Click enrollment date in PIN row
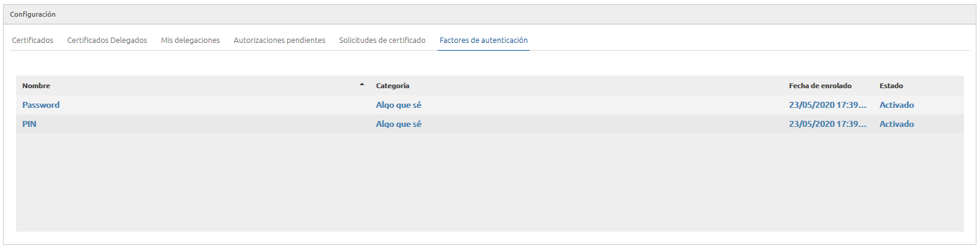Image resolution: width=980 pixels, height=249 pixels. tap(828, 124)
